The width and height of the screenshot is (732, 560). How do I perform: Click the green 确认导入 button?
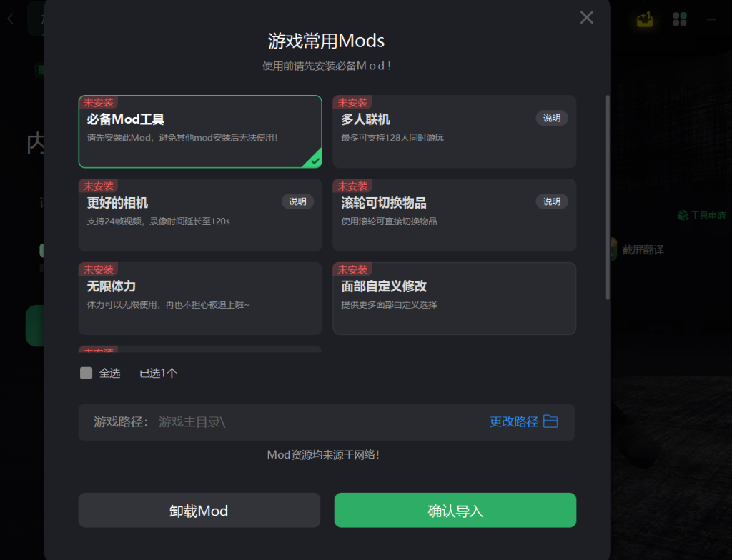click(x=455, y=511)
